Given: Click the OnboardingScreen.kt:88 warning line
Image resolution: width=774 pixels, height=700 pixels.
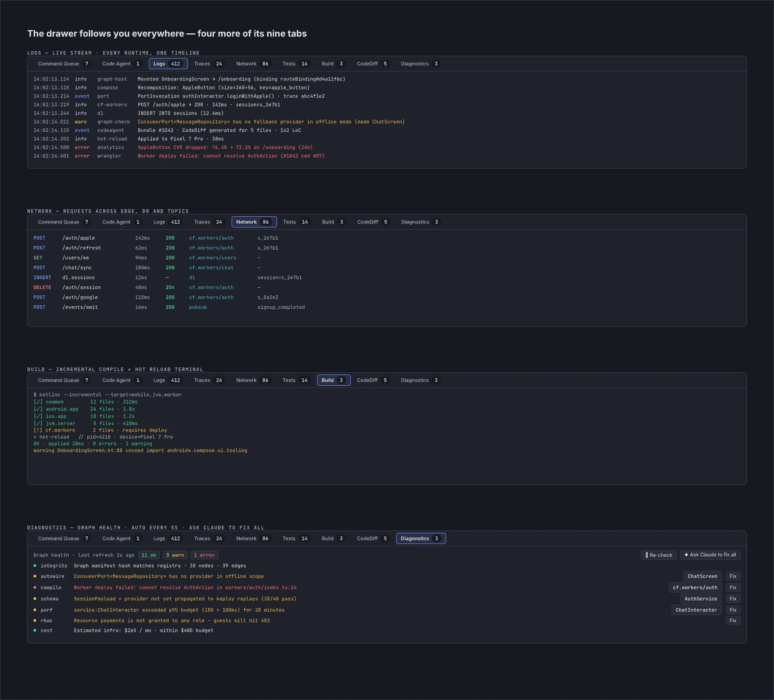Looking at the screenshot, I should point(140,450).
